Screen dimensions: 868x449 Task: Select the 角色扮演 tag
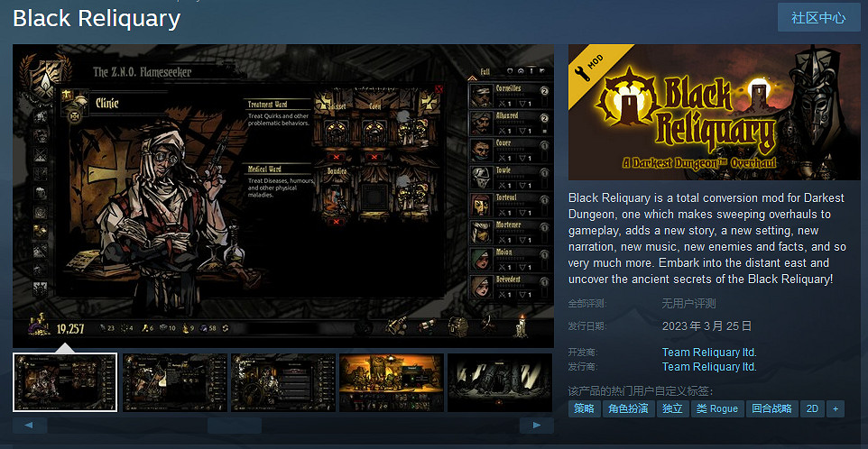pos(628,409)
